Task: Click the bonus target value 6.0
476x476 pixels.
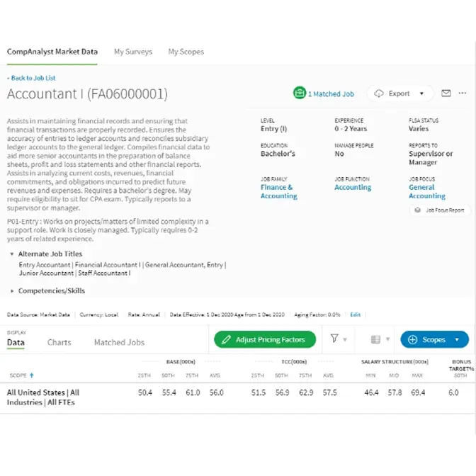Action: point(453,392)
